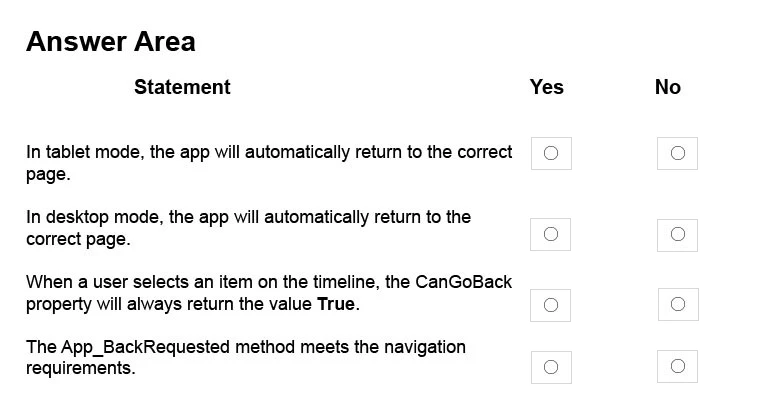Select Yes for the tablet mode statement

click(551, 153)
